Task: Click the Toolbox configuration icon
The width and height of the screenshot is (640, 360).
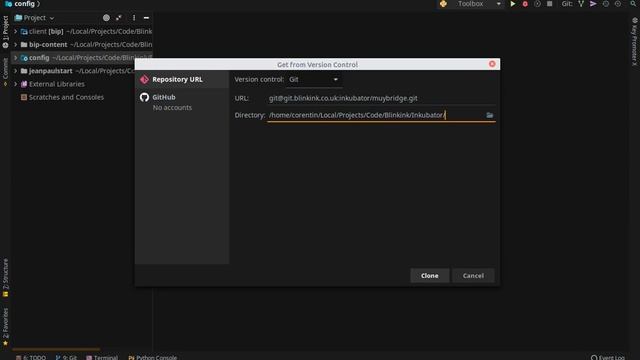Action: pyautogui.click(x=443, y=4)
